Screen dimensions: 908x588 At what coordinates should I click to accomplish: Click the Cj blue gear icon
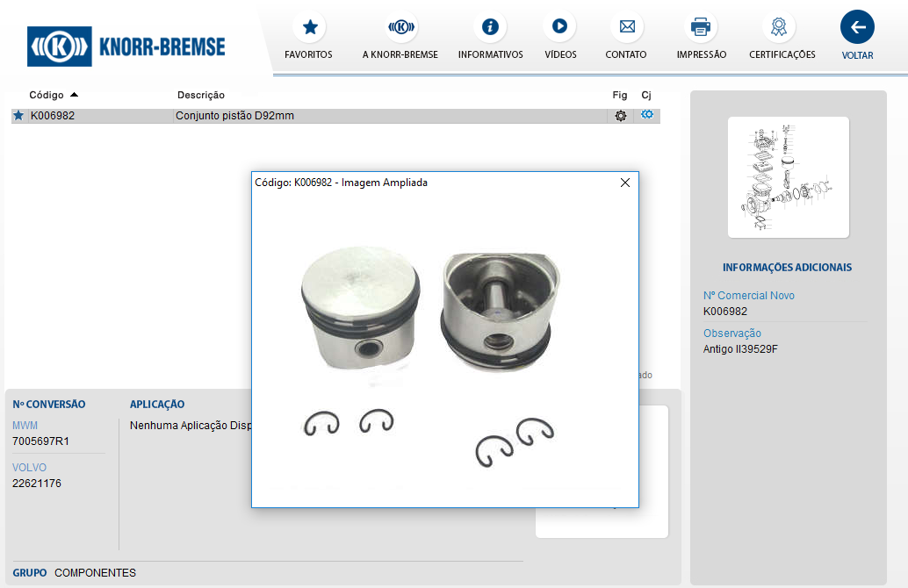coord(647,115)
